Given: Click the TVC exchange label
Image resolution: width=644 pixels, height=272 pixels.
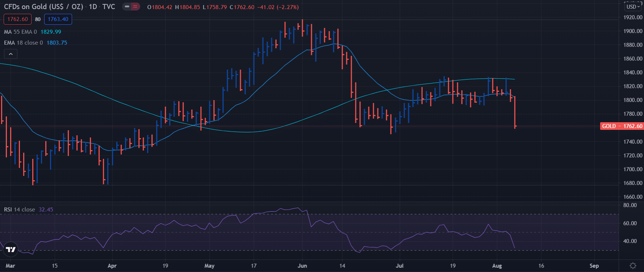Looking at the screenshot, I should (x=109, y=7).
